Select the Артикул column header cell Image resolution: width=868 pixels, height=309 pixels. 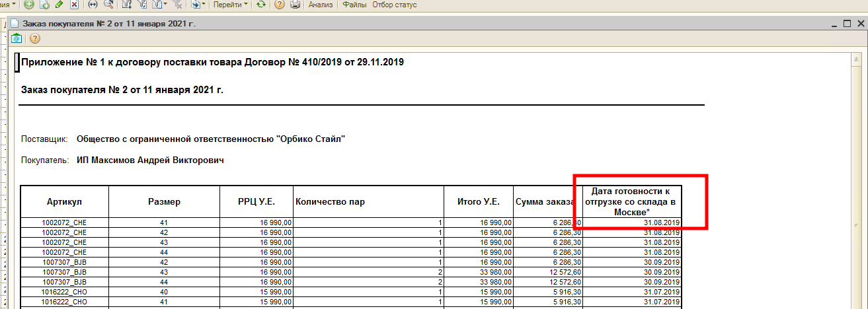click(x=64, y=201)
